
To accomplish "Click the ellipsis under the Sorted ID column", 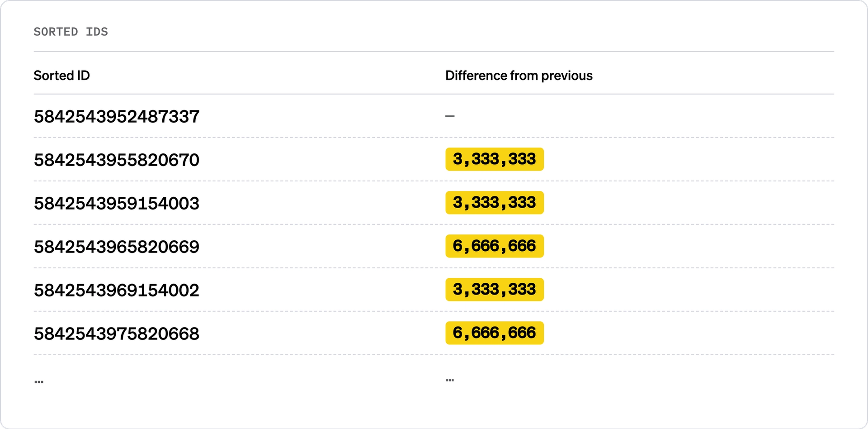I will pyautogui.click(x=39, y=382).
